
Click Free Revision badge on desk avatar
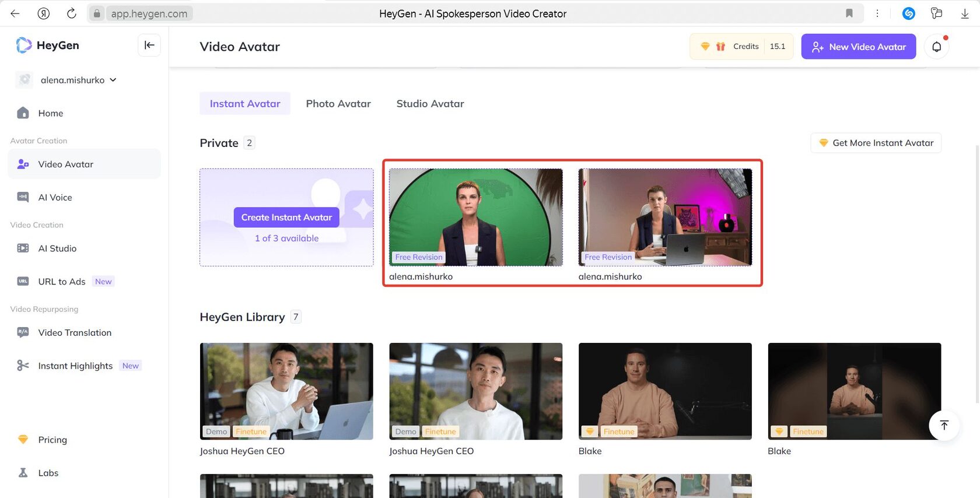click(x=608, y=257)
